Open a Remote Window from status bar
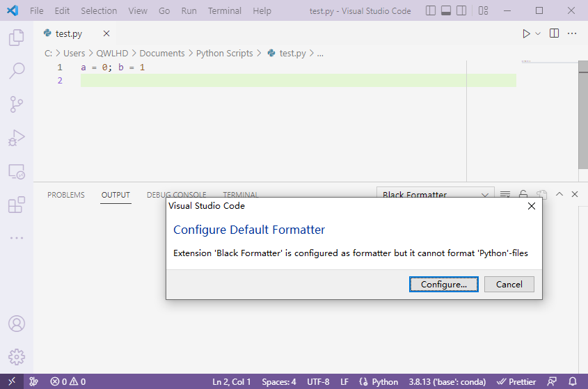Screen dimensions: 588x389 pos(12,381)
